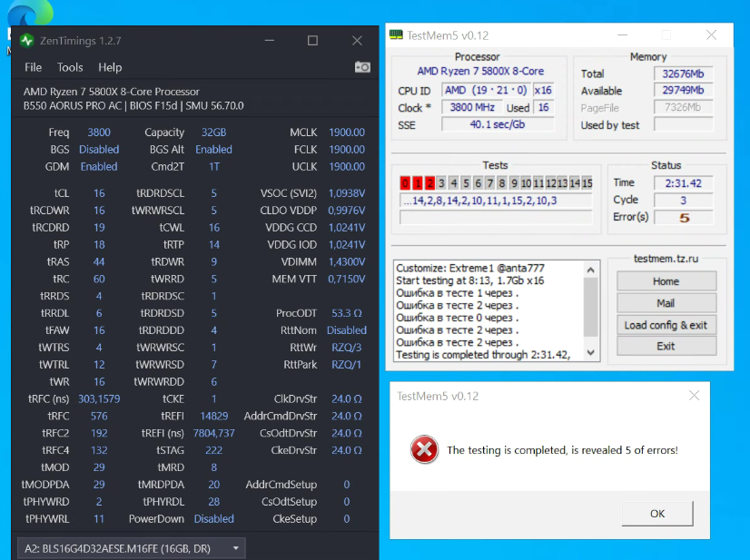The image size is (750, 560).
Task: Click the Clock value 3800 MHz
Action: (472, 108)
